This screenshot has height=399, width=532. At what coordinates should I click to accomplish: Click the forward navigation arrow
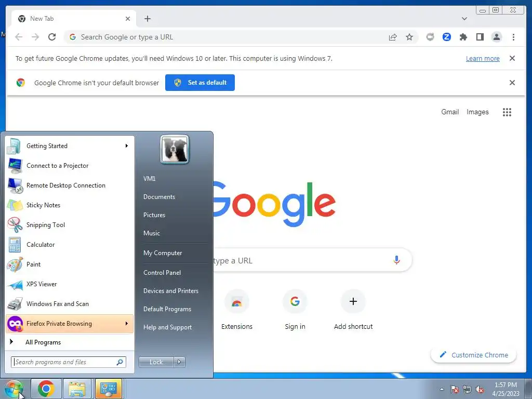point(35,37)
